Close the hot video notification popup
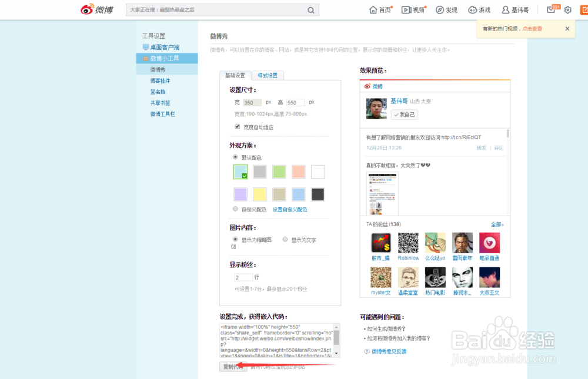588x379 pixels. point(567,28)
